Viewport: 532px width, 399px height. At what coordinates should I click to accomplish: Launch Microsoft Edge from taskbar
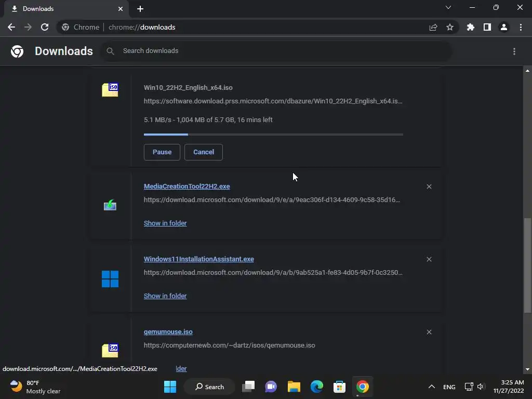pyautogui.click(x=317, y=387)
